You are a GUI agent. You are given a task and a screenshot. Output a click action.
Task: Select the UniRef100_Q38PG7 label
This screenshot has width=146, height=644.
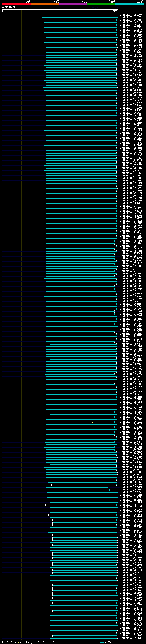click(131, 103)
